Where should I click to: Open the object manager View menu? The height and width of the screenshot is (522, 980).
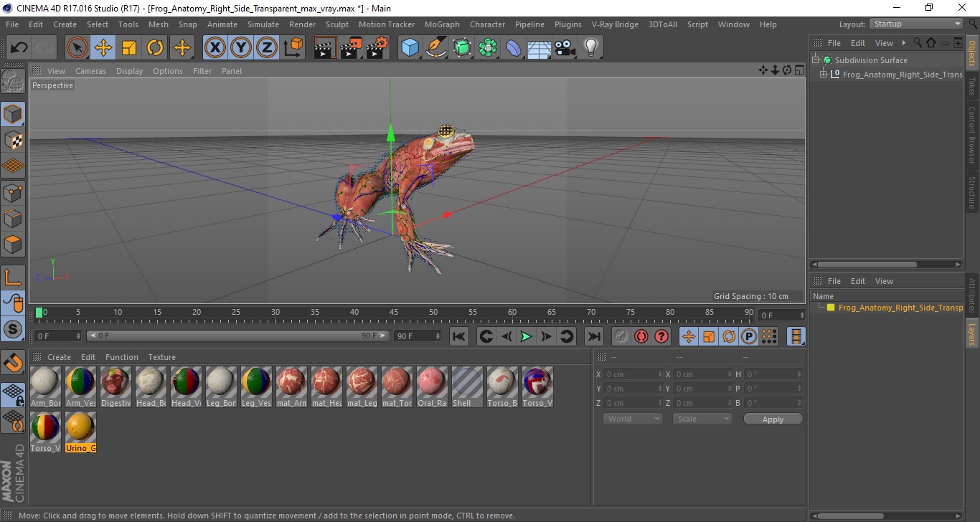coord(884,43)
